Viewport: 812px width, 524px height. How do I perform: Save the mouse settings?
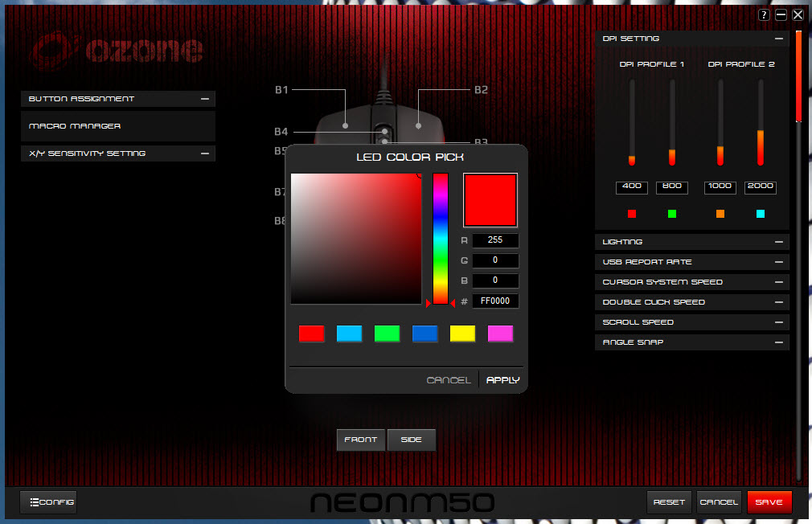pyautogui.click(x=769, y=502)
